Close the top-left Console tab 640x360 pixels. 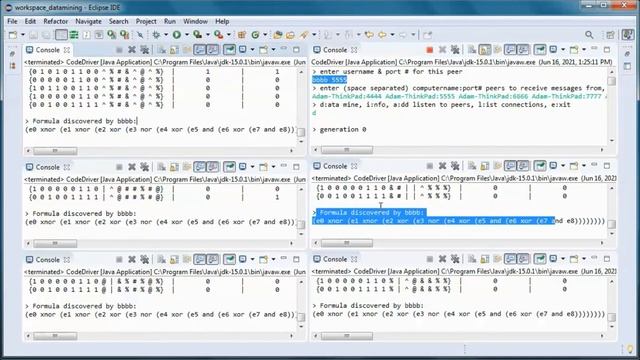tap(67, 50)
